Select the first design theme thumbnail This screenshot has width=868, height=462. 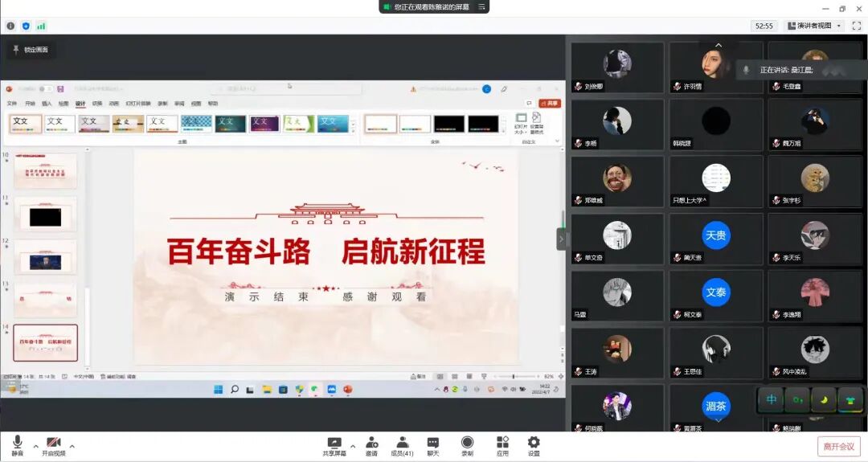[x=26, y=124]
